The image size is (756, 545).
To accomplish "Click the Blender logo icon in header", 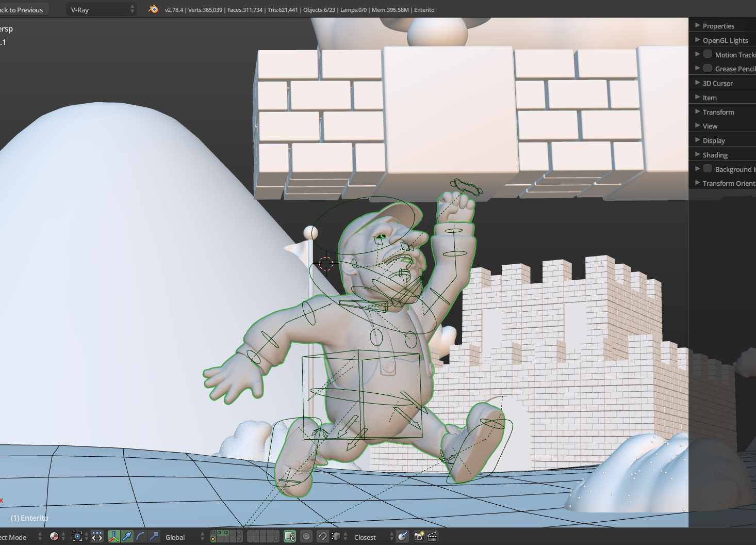I will click(x=153, y=9).
